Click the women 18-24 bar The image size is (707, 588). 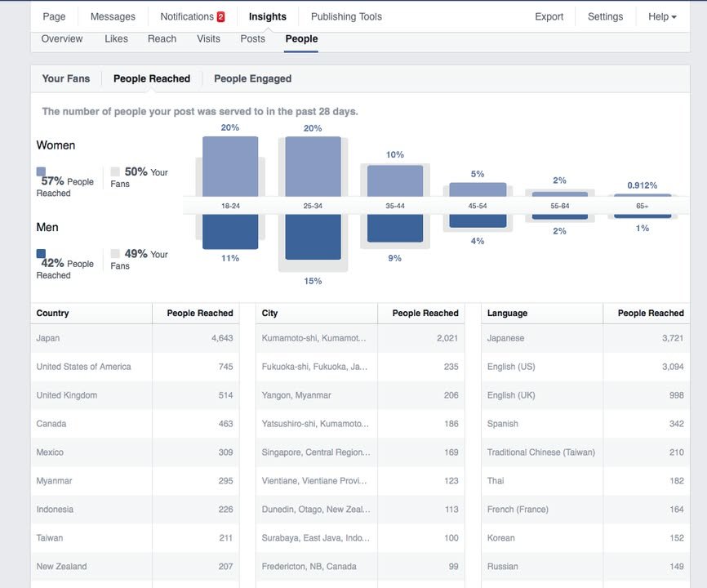pyautogui.click(x=230, y=166)
